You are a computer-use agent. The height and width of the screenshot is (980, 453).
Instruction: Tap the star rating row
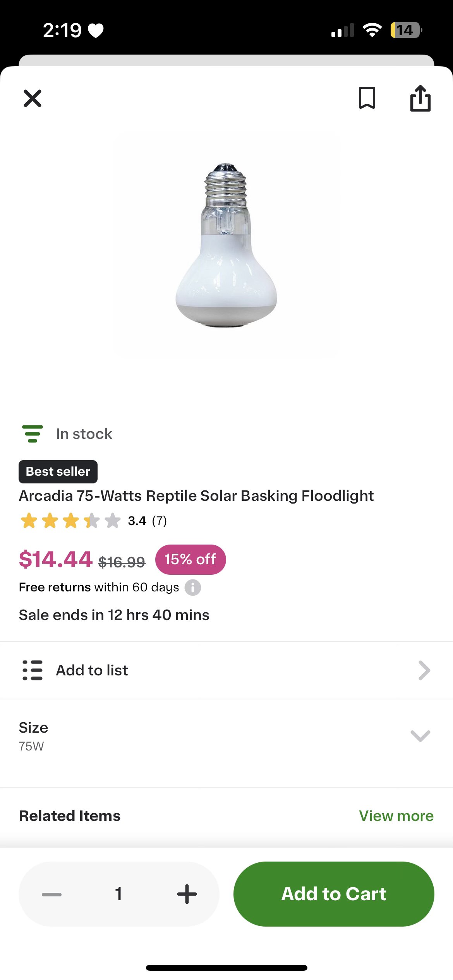point(70,521)
